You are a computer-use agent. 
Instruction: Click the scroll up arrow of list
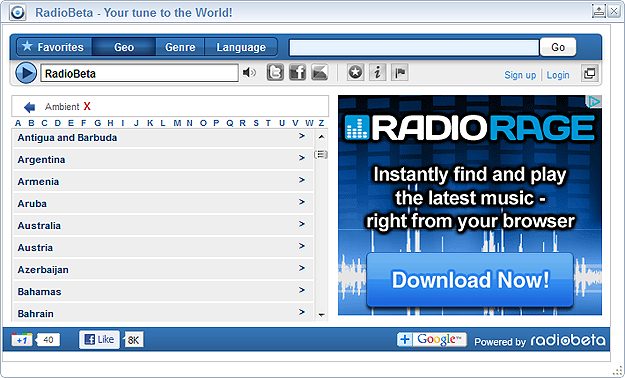coord(321,137)
